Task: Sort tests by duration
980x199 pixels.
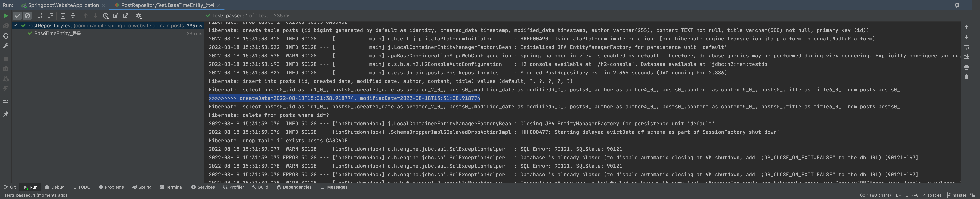Action: click(50, 16)
